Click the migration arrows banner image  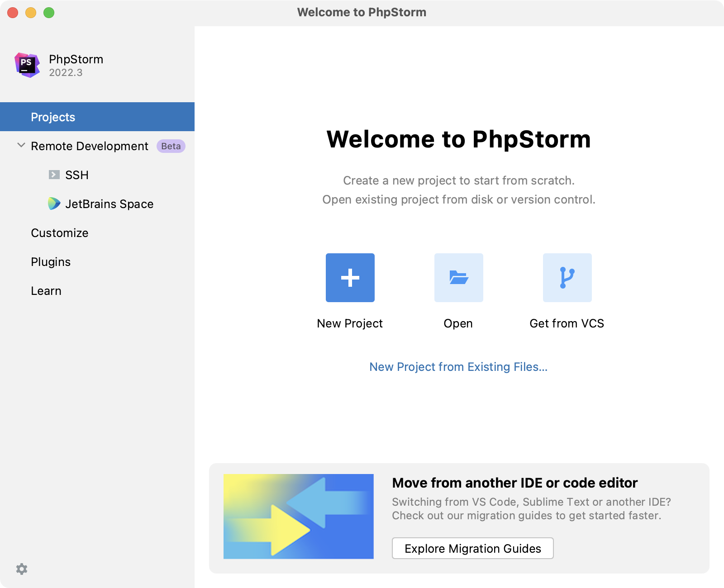(x=299, y=516)
